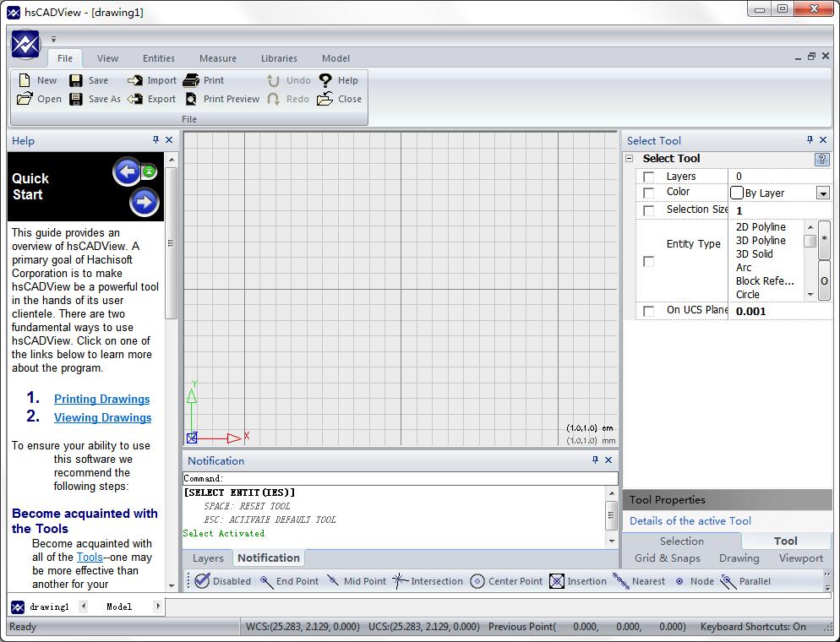Open the Print Preview tool

[x=192, y=99]
